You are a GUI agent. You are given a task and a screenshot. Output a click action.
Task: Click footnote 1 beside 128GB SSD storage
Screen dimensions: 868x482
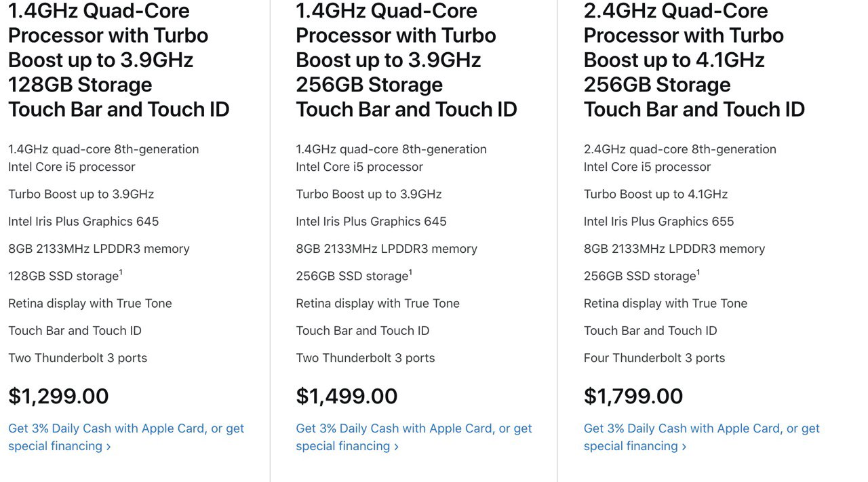pos(121,273)
